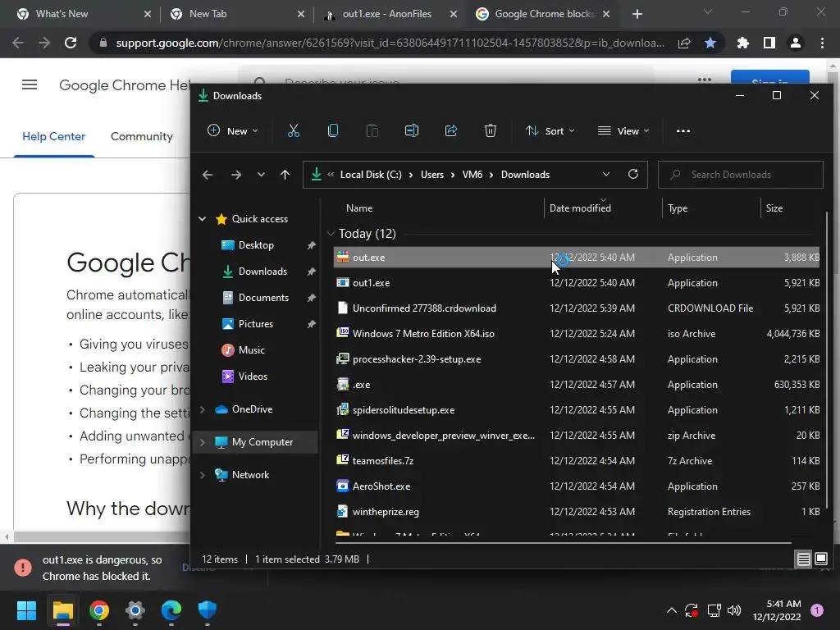The width and height of the screenshot is (840, 630).
Task: Click Users in the address breadcrumb
Action: [x=432, y=175]
